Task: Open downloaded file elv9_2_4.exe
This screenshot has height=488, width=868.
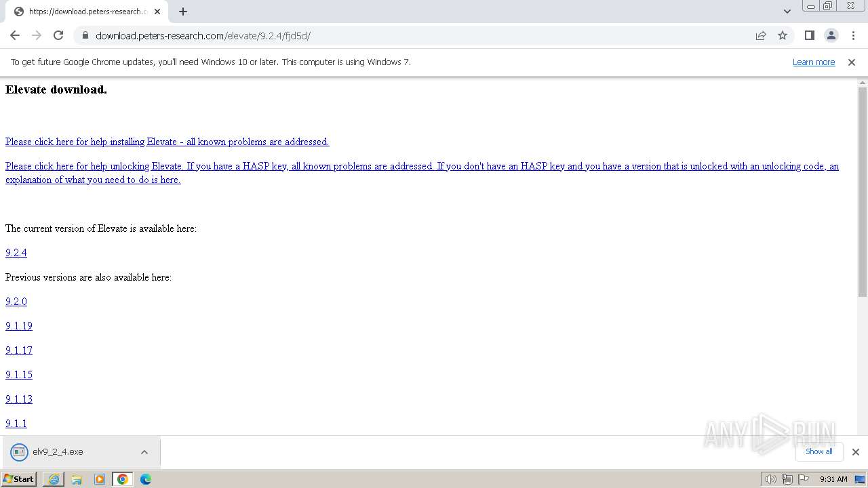Action: click(x=68, y=452)
